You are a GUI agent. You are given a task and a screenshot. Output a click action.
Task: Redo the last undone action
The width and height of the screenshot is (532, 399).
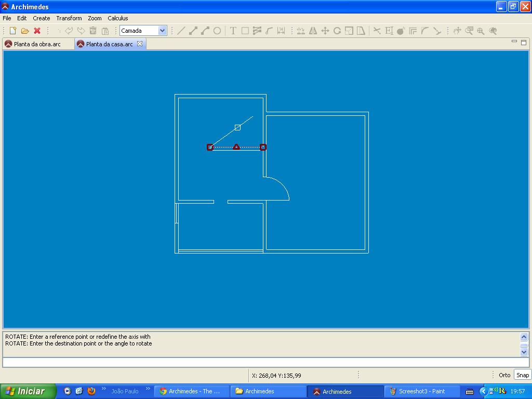81,31
